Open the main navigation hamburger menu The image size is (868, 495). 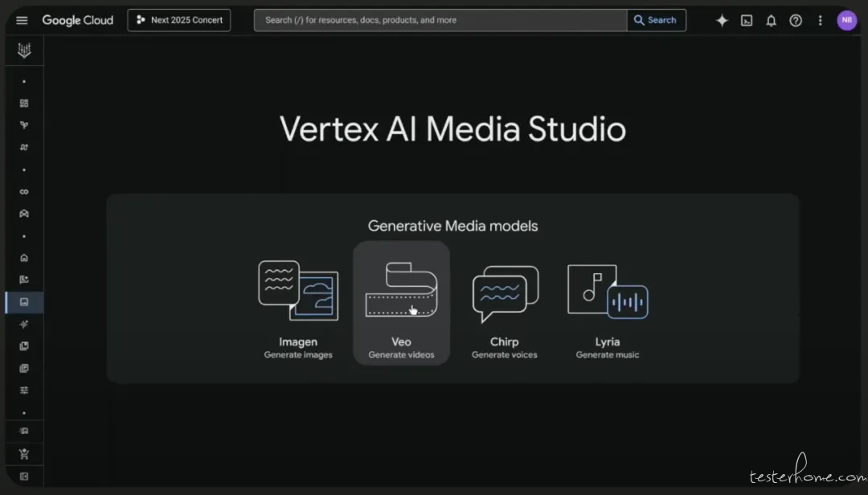22,20
